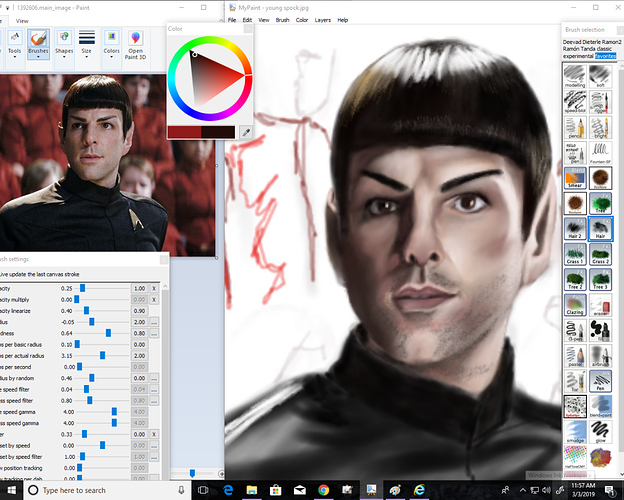This screenshot has width=624, height=500.
Task: Open Paint 3D from the Paint ribbon
Action: 135,45
